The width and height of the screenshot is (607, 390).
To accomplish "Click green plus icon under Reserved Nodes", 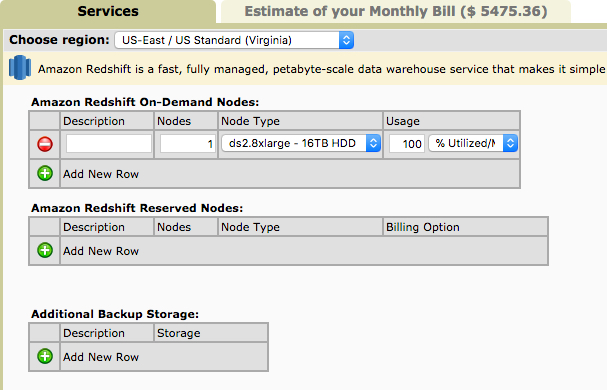I will [x=45, y=251].
